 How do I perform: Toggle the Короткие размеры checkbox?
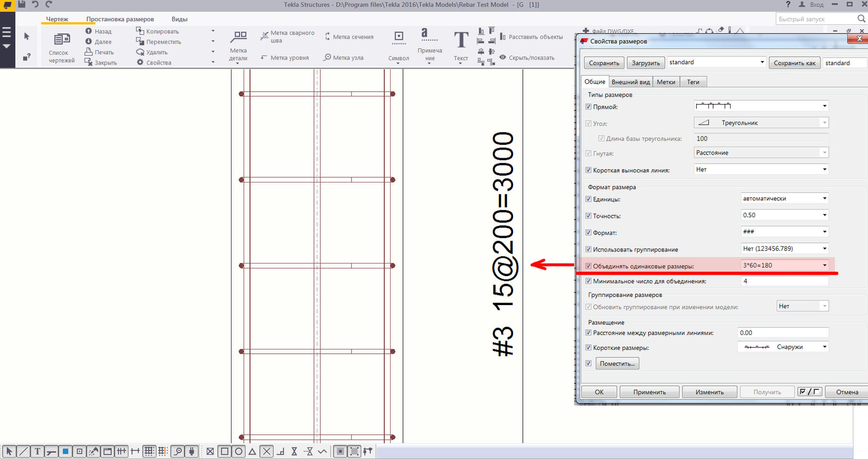588,348
